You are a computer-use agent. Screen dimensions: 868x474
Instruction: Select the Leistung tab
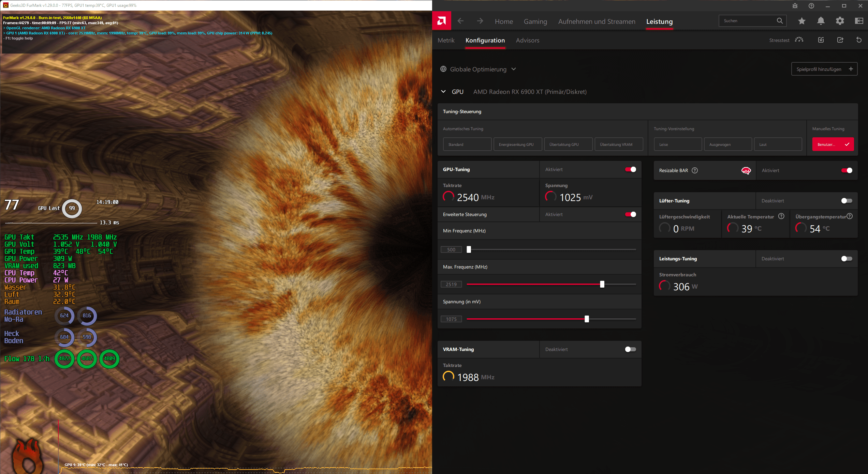[659, 21]
